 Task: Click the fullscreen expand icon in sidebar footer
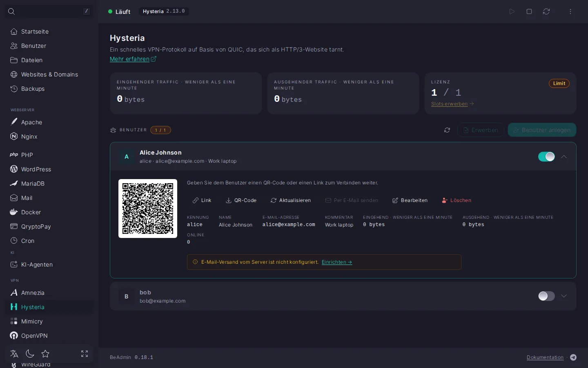(85, 354)
